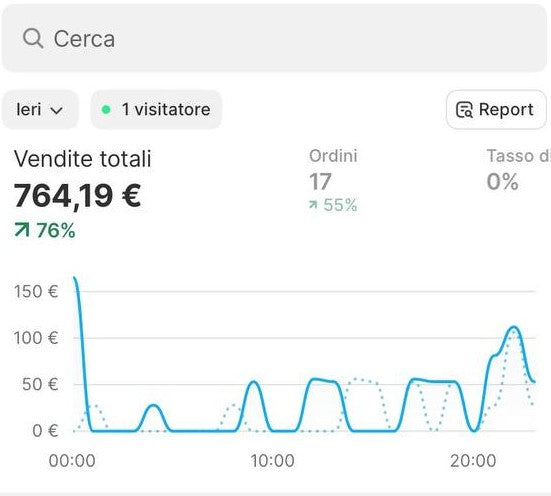Click the green live visitor dot
This screenshot has width=551, height=496.
pyautogui.click(x=106, y=110)
